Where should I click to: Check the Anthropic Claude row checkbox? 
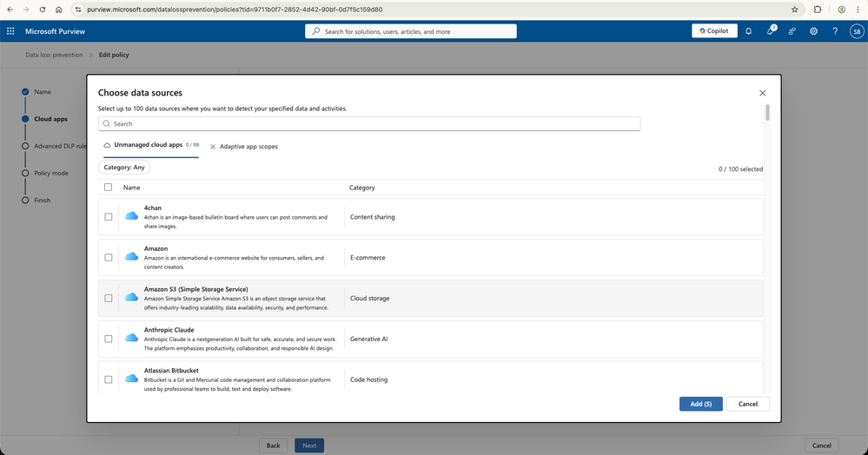(x=109, y=339)
